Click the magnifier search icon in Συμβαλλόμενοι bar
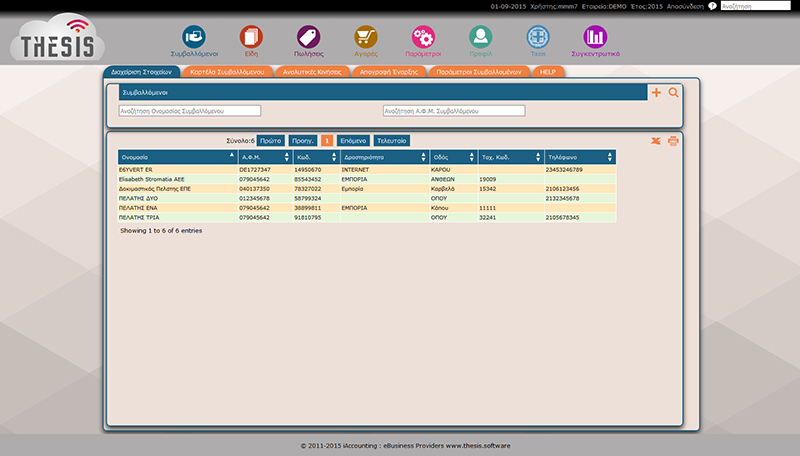The image size is (800, 456). pyautogui.click(x=673, y=93)
